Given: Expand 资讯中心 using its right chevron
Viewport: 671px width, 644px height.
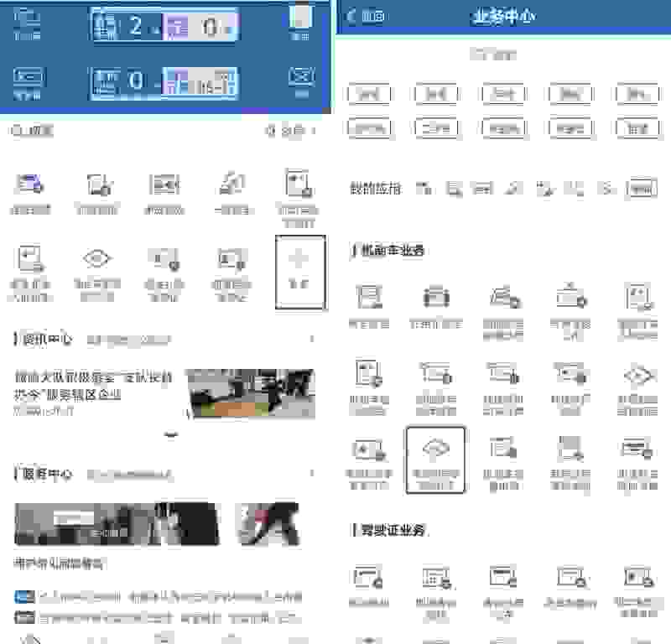Looking at the screenshot, I should pyautogui.click(x=313, y=340).
